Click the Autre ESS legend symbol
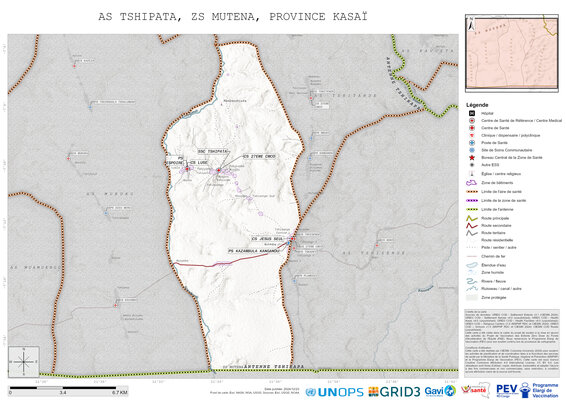The height and width of the screenshot is (400, 566). [471, 165]
